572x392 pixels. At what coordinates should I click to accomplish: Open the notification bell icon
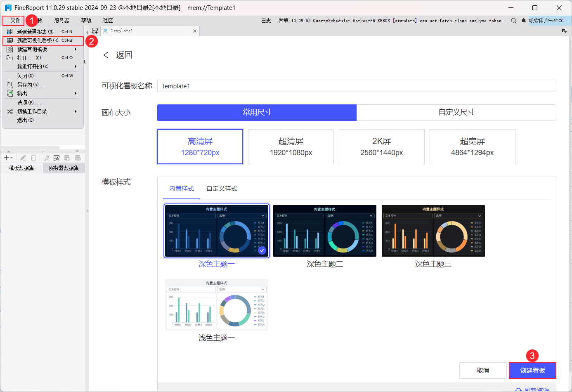coord(524,21)
